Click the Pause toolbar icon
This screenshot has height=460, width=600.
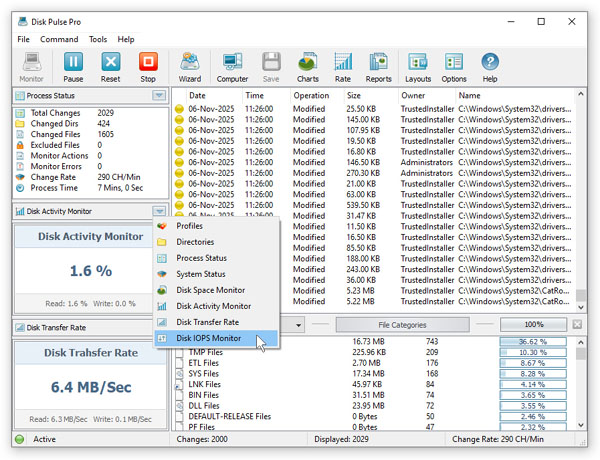click(x=73, y=67)
